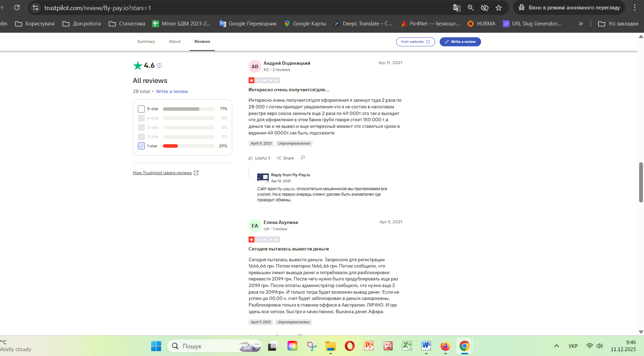The image size is (644, 356).
Task: Open Windows Start menu
Action: (156, 346)
